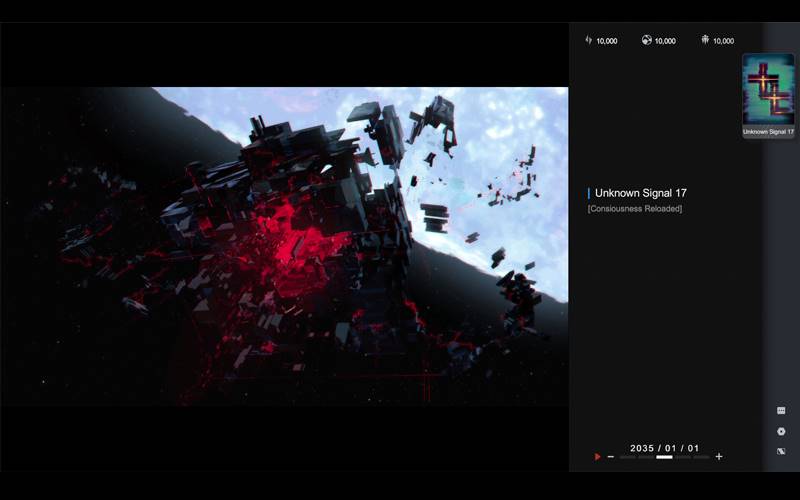This screenshot has height=500, width=800.
Task: Decrease speed with the minus button
Action: (x=611, y=457)
